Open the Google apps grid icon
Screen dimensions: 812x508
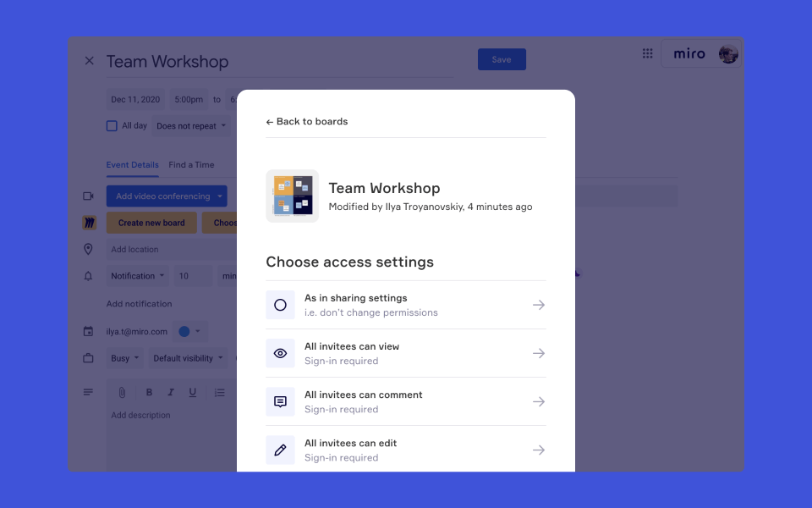click(x=647, y=53)
